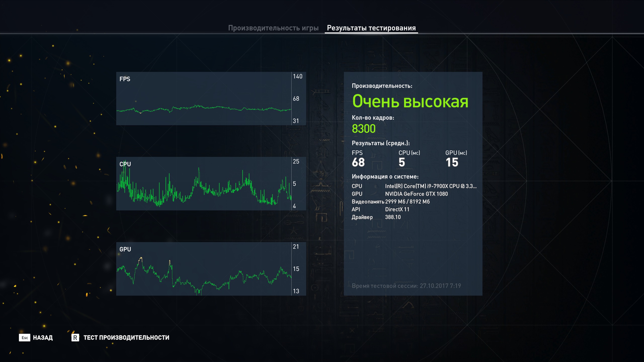The height and width of the screenshot is (362, 644).
Task: Switch to Производительность игры tab
Action: tap(273, 28)
